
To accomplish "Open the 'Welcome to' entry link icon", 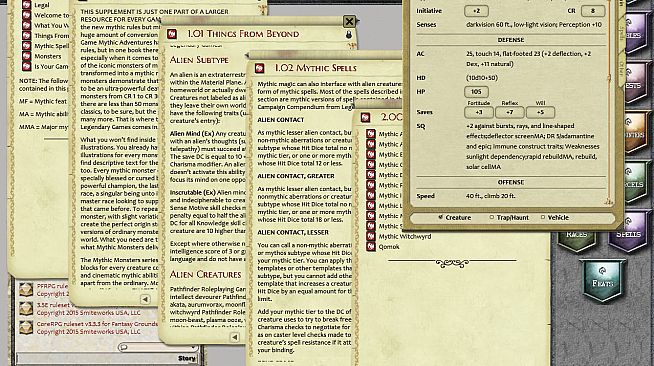I will pyautogui.click(x=26, y=15).
